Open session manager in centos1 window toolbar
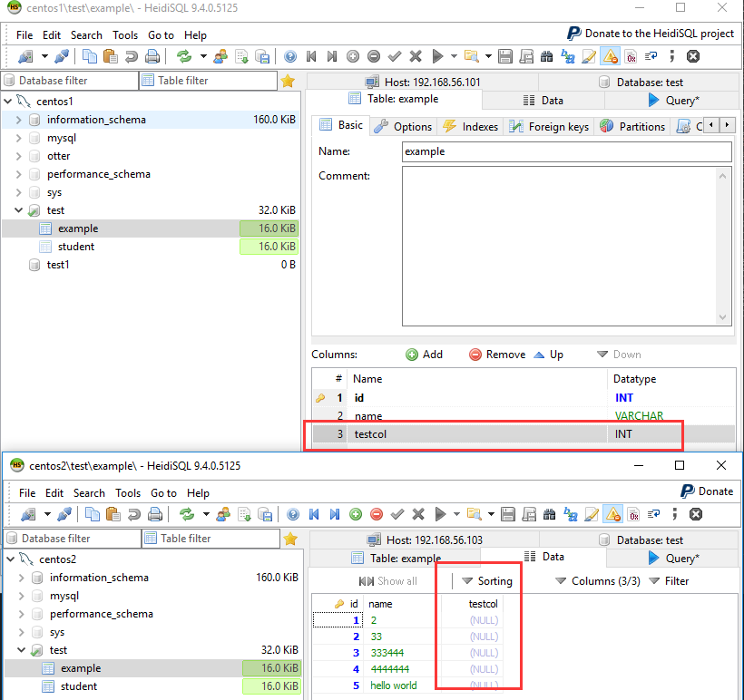Image resolution: width=744 pixels, height=700 pixels. point(25,57)
